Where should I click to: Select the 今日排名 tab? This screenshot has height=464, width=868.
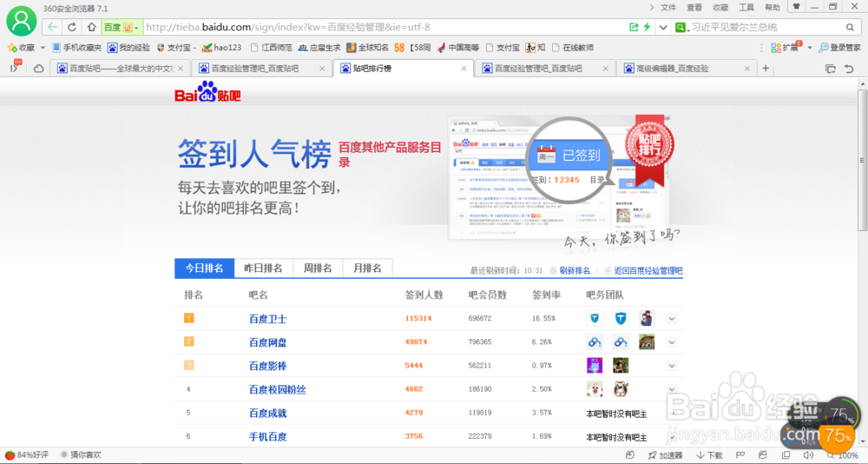204,268
